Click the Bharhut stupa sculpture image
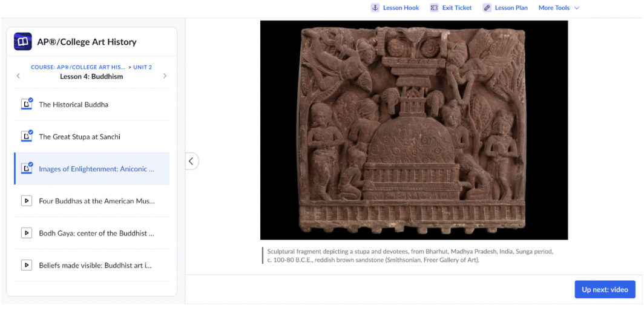644x311 pixels. (414, 130)
